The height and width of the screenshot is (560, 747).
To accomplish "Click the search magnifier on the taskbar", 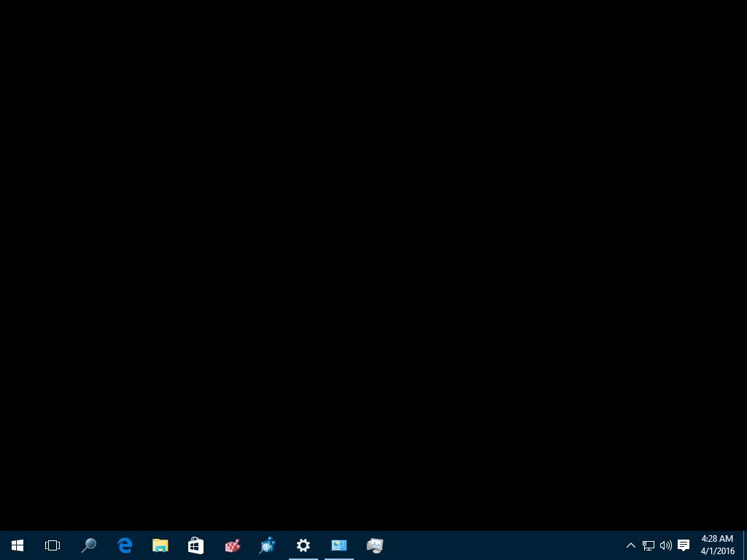I will pos(89,545).
